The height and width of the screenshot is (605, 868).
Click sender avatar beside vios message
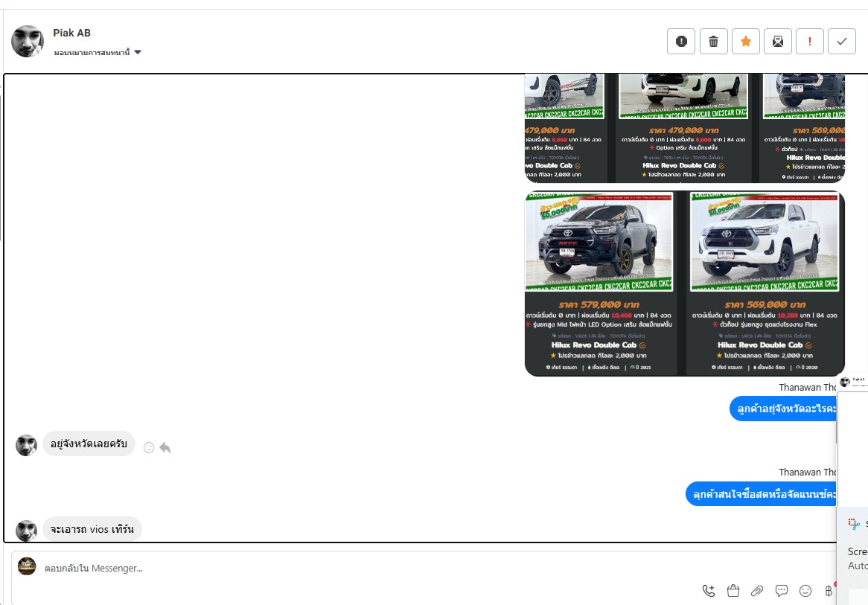(x=26, y=531)
